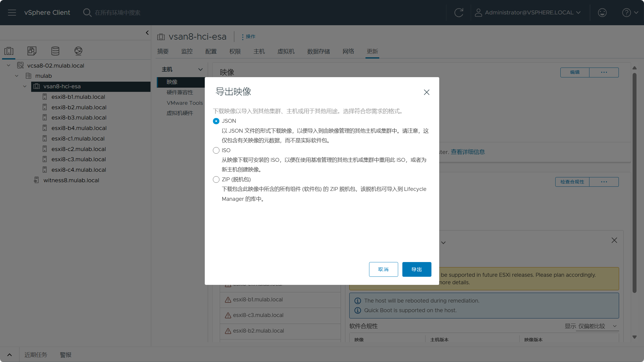Open the help question mark menu
This screenshot has height=362, width=644.
coord(630,13)
